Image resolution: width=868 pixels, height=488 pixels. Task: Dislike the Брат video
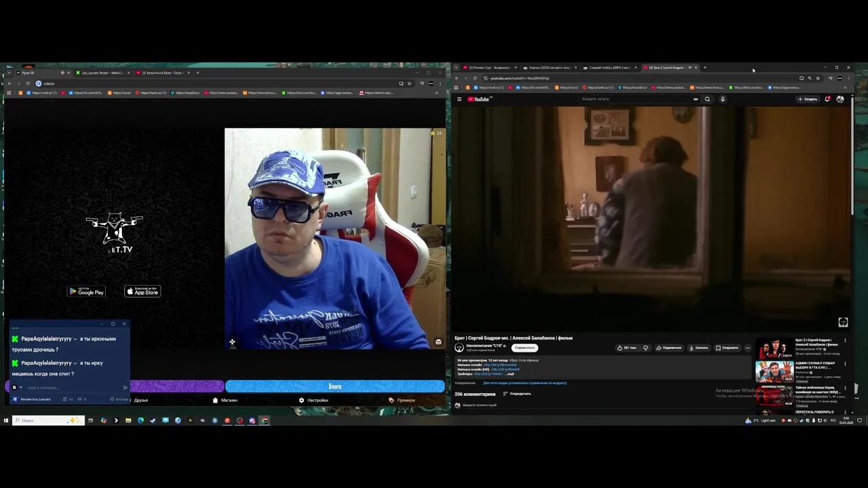[x=646, y=348]
